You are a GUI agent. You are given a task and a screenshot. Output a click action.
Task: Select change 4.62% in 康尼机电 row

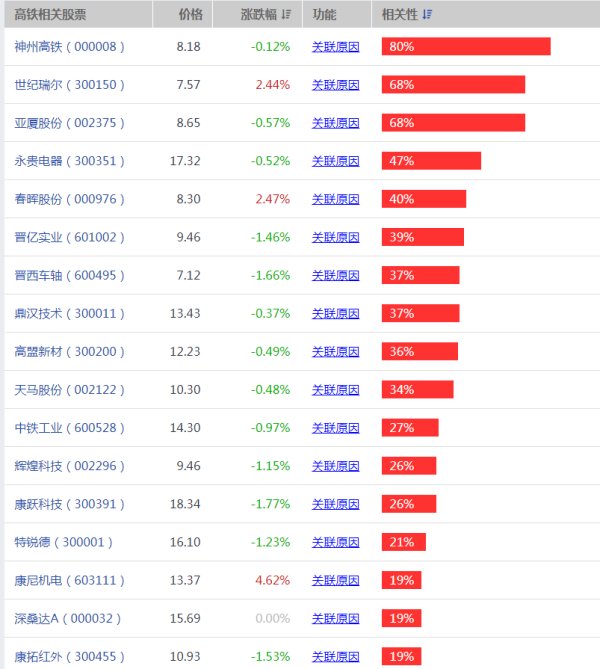pyautogui.click(x=273, y=580)
